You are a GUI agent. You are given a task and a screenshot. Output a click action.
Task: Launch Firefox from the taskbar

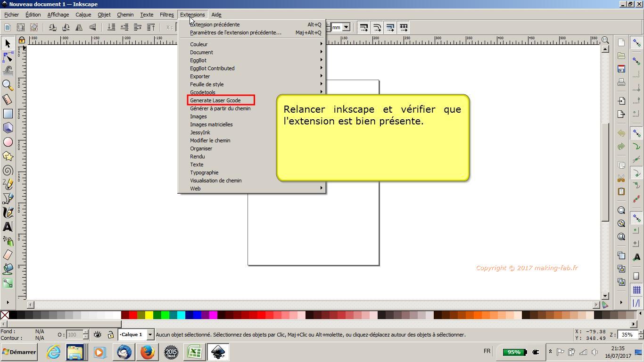coord(147,352)
